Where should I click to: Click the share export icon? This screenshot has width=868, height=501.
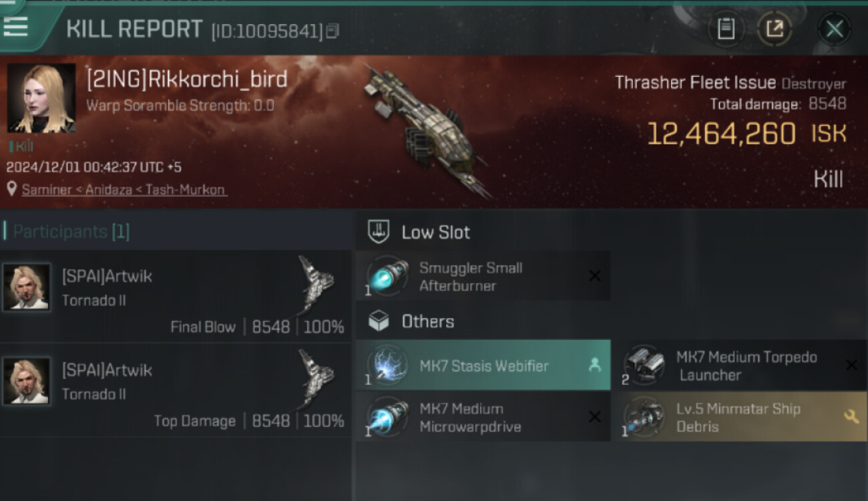pyautogui.click(x=774, y=29)
